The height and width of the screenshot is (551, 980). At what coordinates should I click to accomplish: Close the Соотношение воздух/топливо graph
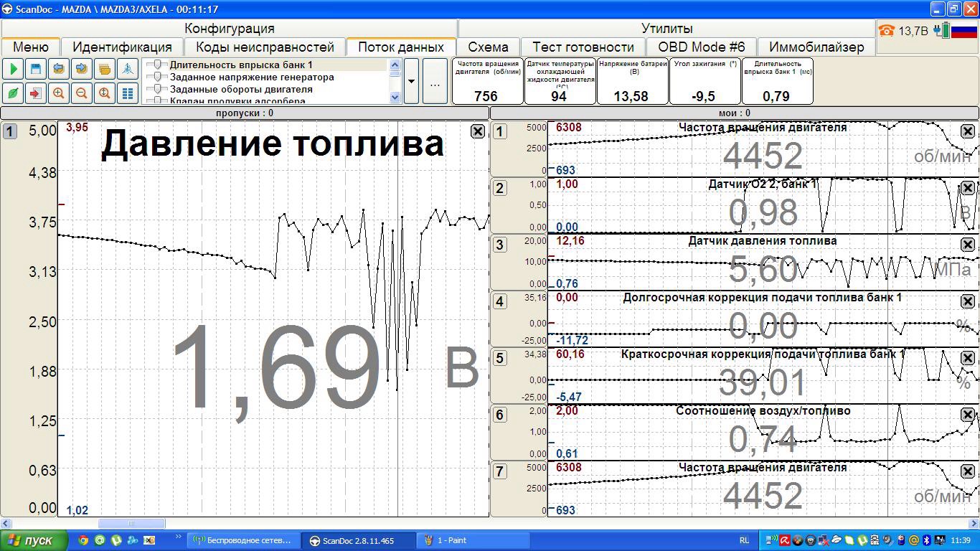(x=968, y=415)
